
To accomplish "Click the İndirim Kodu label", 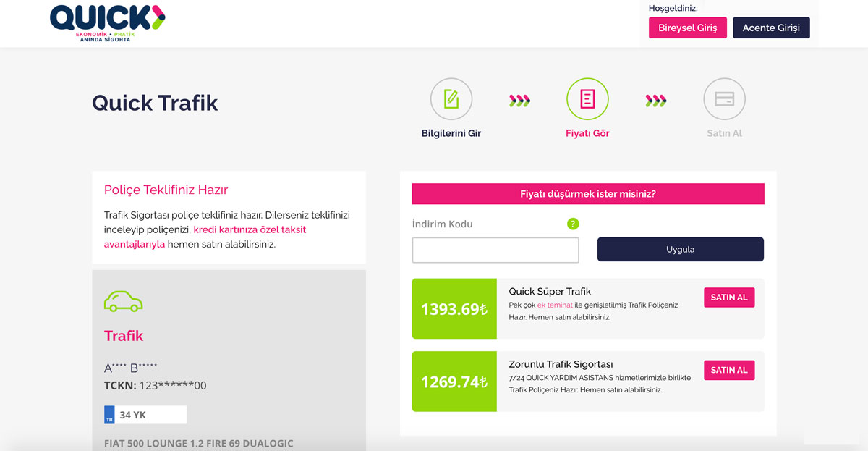I will click(442, 224).
